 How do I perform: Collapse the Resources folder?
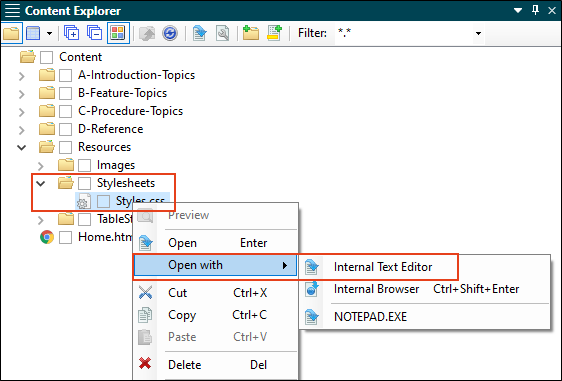(22, 147)
